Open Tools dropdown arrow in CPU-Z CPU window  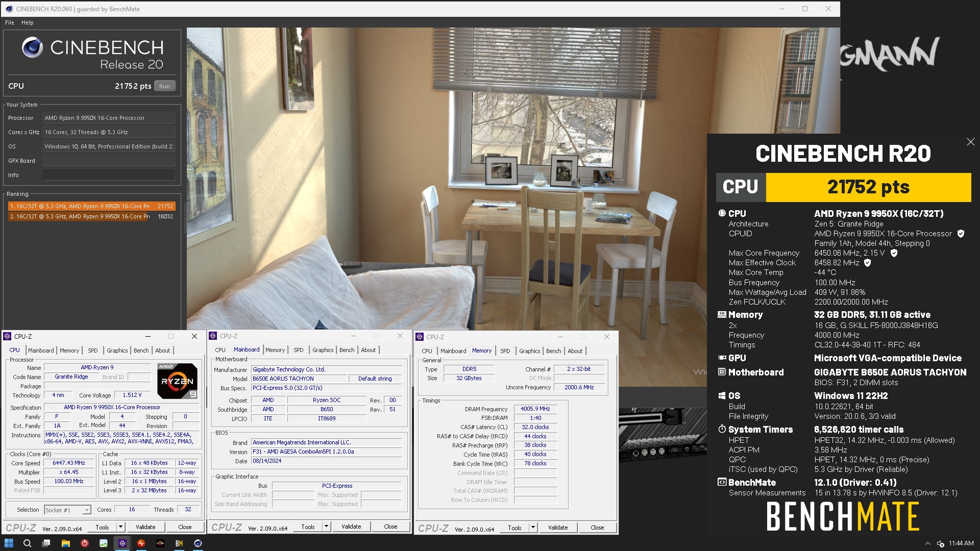(120, 527)
